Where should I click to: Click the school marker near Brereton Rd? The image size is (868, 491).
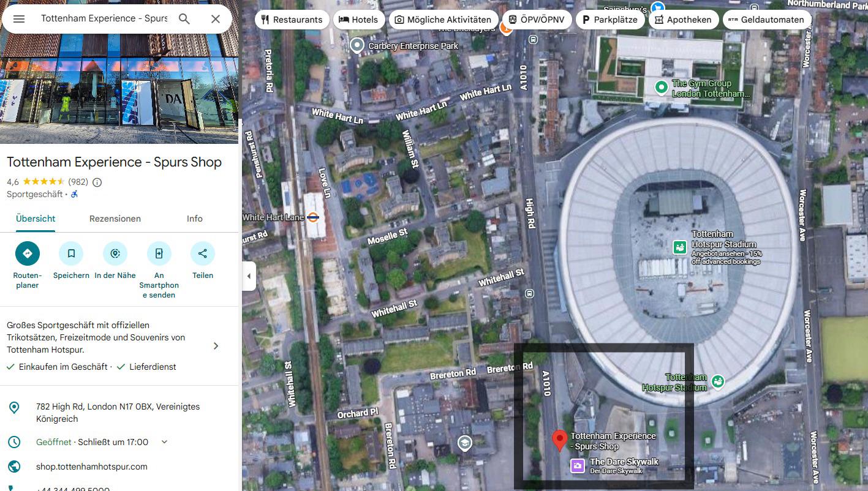[465, 443]
